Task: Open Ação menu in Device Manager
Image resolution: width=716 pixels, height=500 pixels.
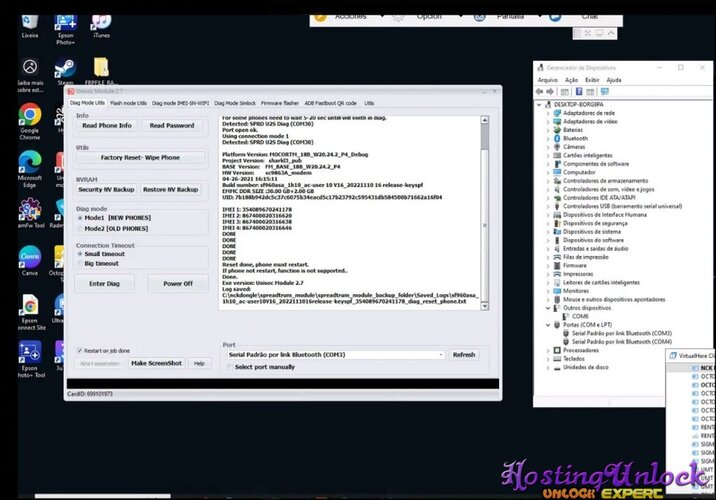Action: pyautogui.click(x=571, y=80)
